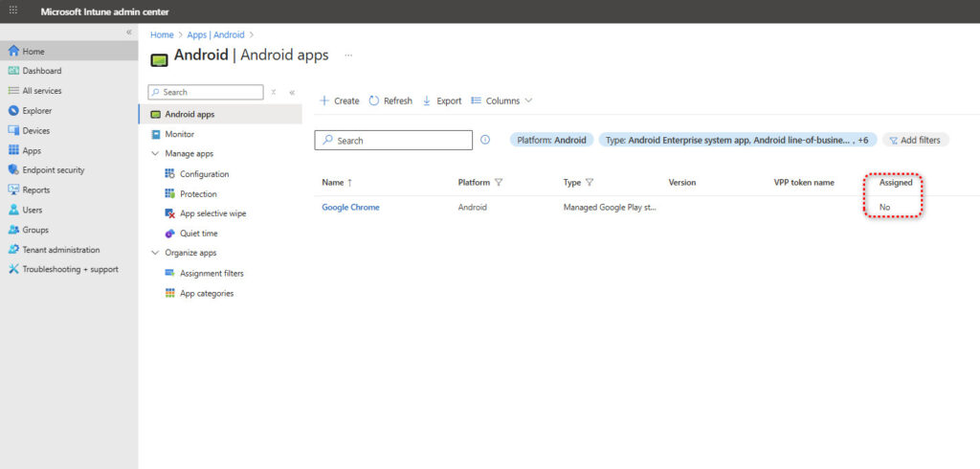
Task: Click the Add filters button
Action: (x=915, y=140)
